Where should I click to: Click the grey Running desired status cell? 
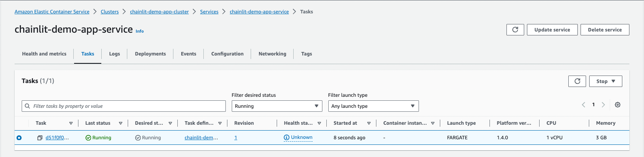[x=148, y=138]
